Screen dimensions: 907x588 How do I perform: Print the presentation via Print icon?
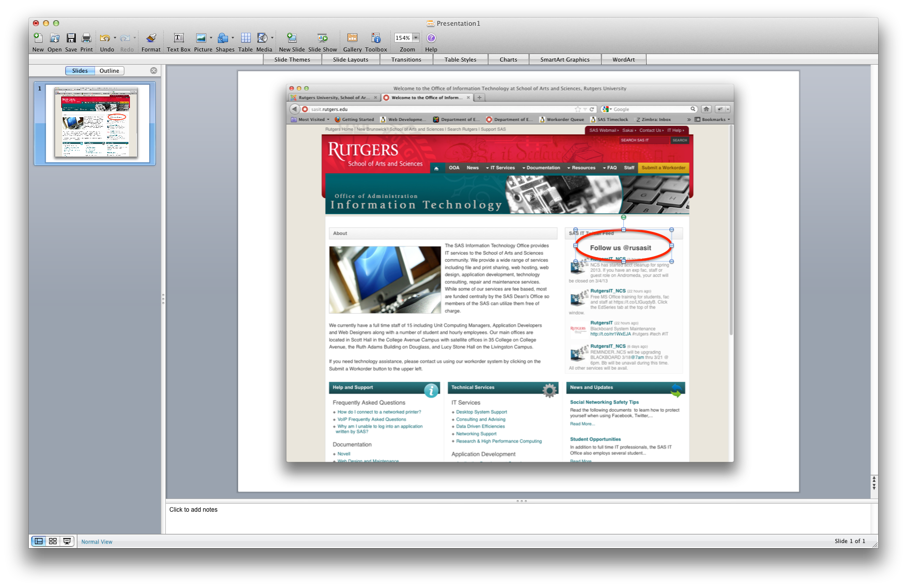86,38
